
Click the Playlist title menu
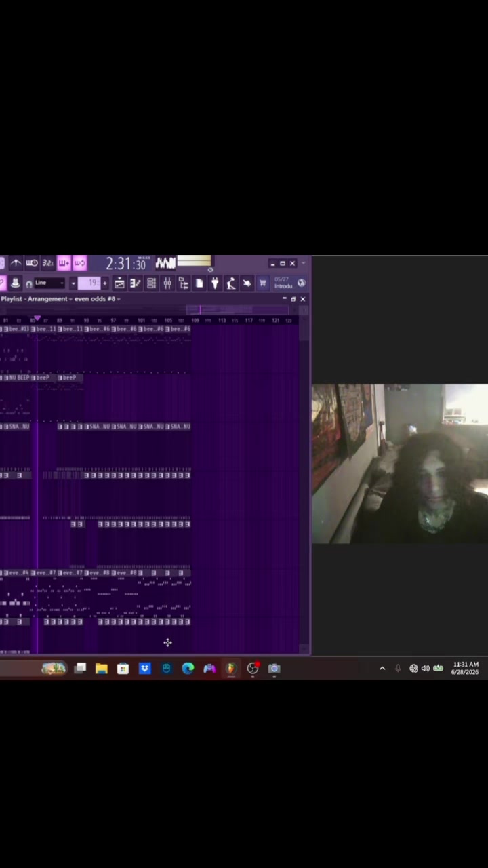[x=13, y=299]
